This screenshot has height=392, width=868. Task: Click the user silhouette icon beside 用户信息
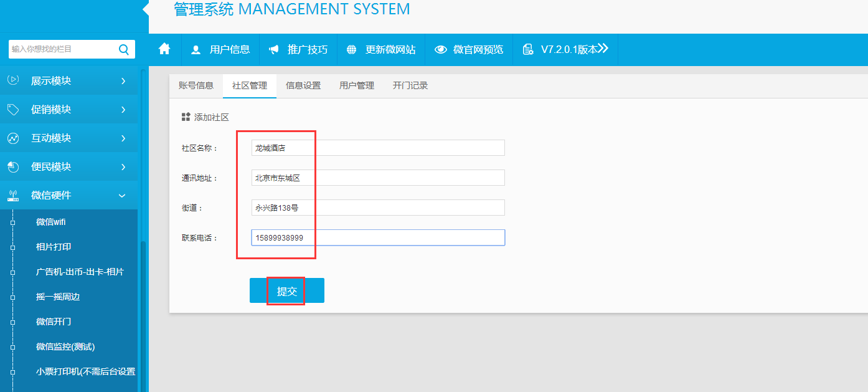(196, 49)
